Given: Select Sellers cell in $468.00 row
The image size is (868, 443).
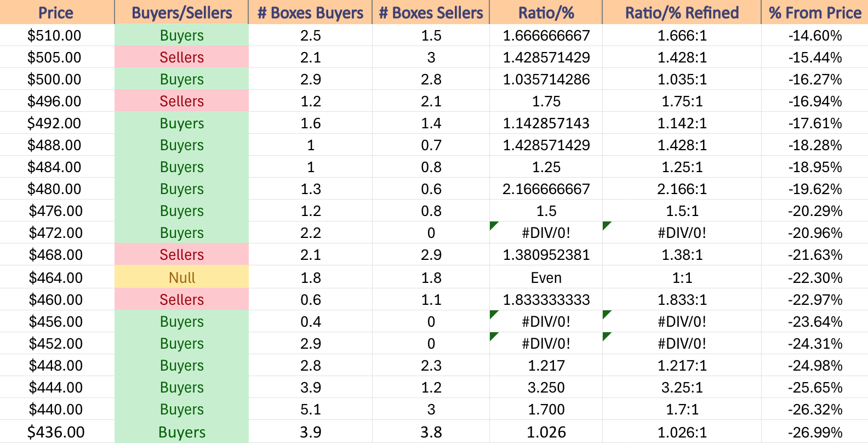Looking at the screenshot, I should point(181,254).
